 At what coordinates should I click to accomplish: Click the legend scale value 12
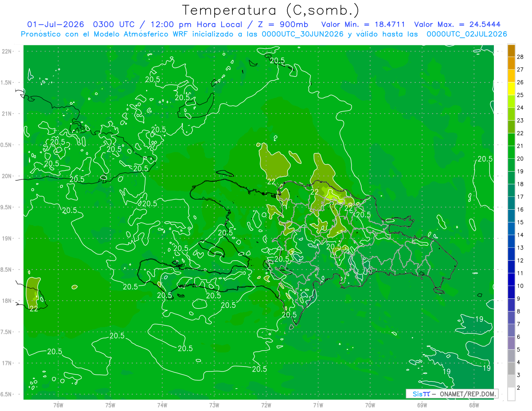tap(520, 260)
